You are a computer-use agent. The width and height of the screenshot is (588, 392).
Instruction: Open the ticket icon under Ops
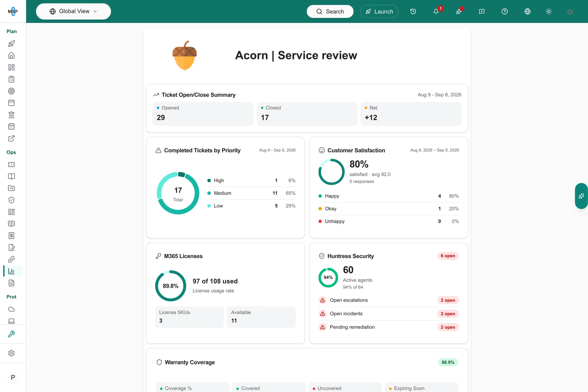(11, 164)
